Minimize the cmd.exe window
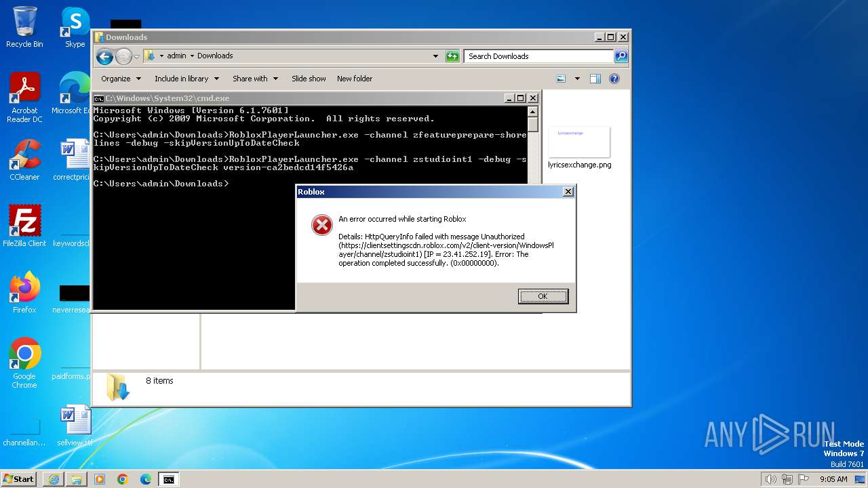Viewport: 868px width, 488px height. pyautogui.click(x=509, y=98)
